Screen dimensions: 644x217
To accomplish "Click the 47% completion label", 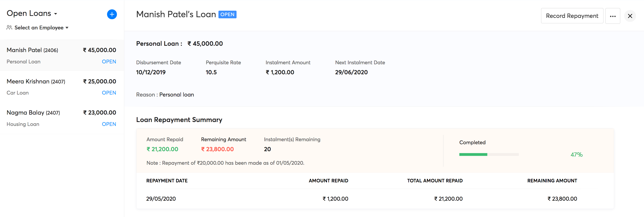I will [576, 154].
